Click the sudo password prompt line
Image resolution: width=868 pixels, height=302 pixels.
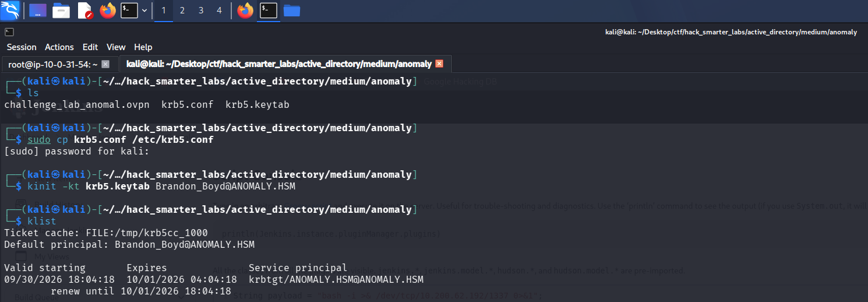pos(77,152)
